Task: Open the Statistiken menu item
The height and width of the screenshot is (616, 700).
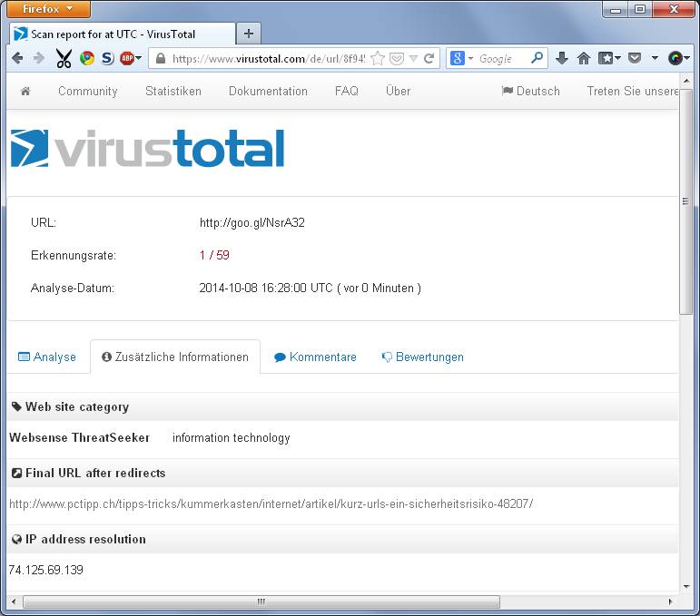Action: [x=173, y=91]
